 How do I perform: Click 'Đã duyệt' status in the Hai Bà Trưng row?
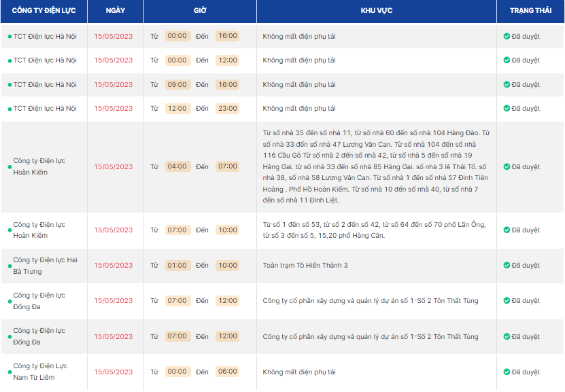tap(526, 265)
